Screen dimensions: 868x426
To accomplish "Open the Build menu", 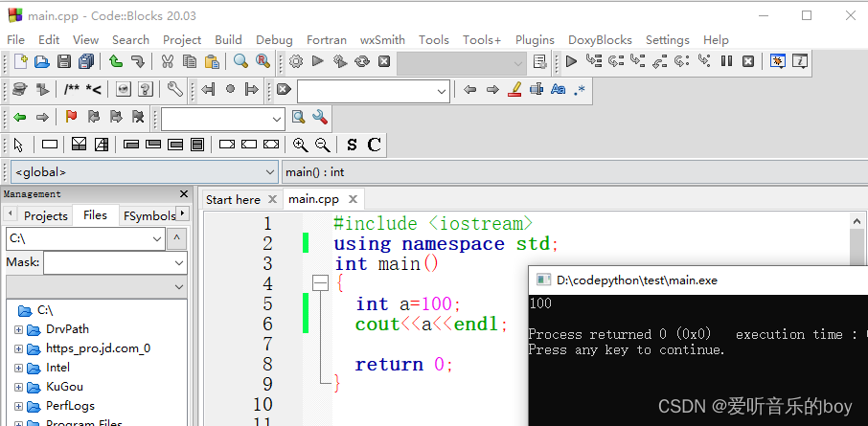I will click(x=228, y=40).
